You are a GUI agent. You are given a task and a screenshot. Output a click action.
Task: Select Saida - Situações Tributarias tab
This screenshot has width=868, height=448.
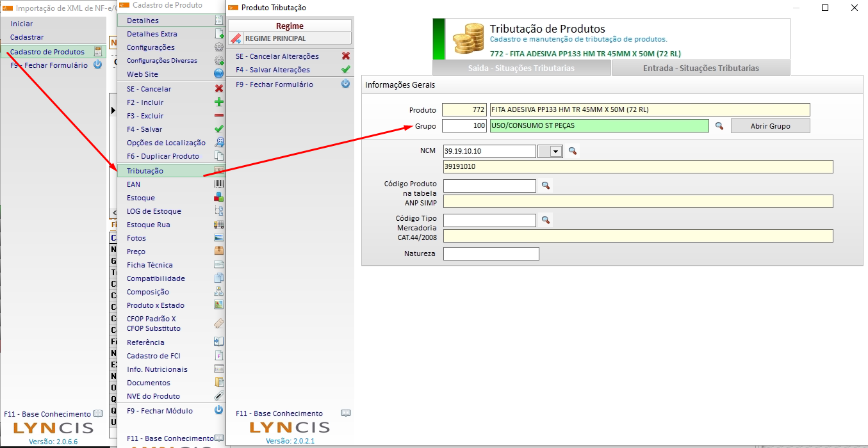pyautogui.click(x=521, y=68)
